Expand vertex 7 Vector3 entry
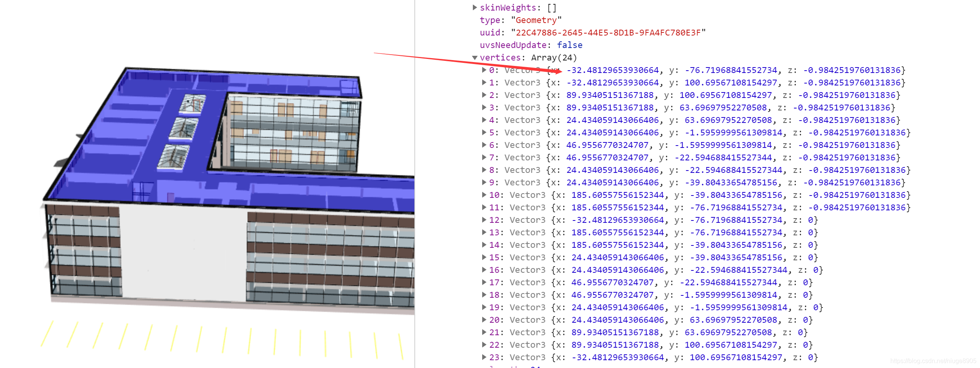The height and width of the screenshot is (368, 980). click(x=484, y=158)
